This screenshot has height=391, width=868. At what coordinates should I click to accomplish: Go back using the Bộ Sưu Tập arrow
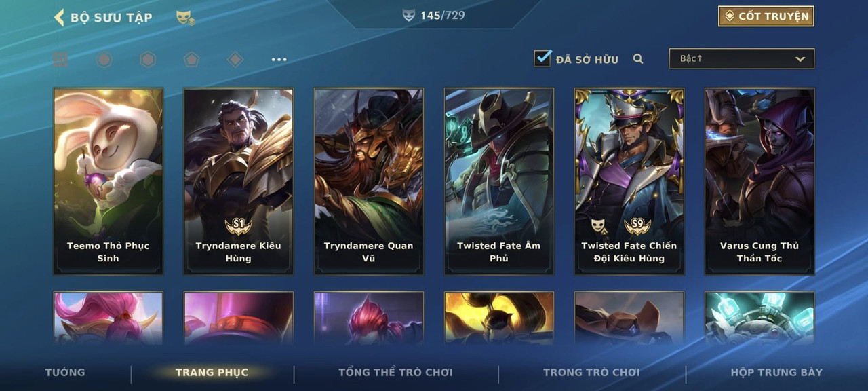point(59,17)
